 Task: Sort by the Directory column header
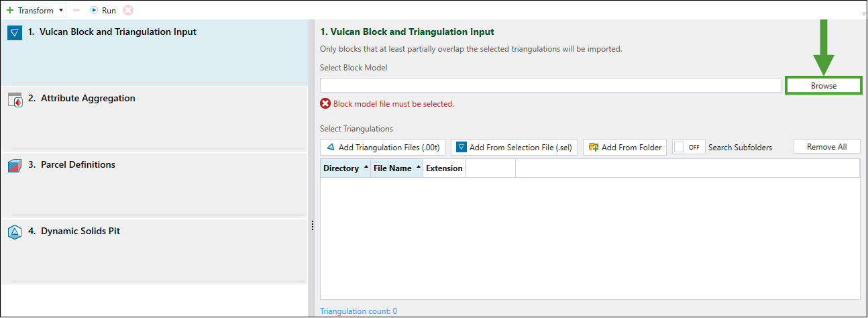345,168
